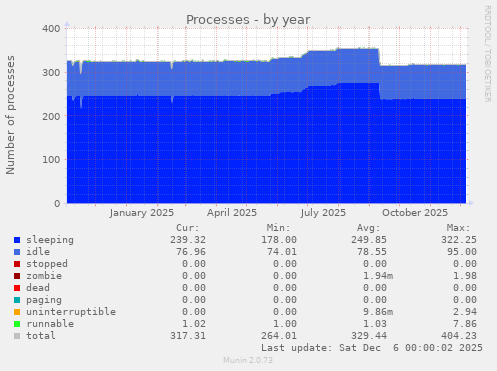
Task: Click the sleeping legend color swatch
Action: click(x=17, y=240)
